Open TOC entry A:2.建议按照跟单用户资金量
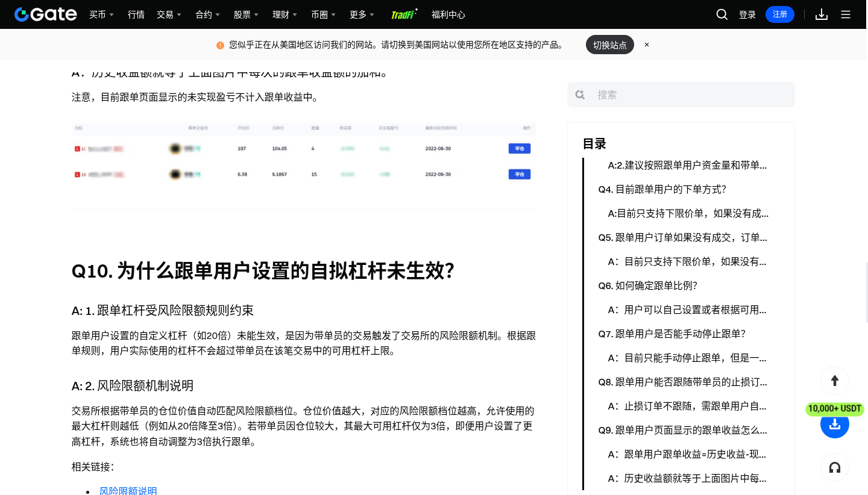Image resolution: width=868 pixels, height=495 pixels. click(688, 165)
